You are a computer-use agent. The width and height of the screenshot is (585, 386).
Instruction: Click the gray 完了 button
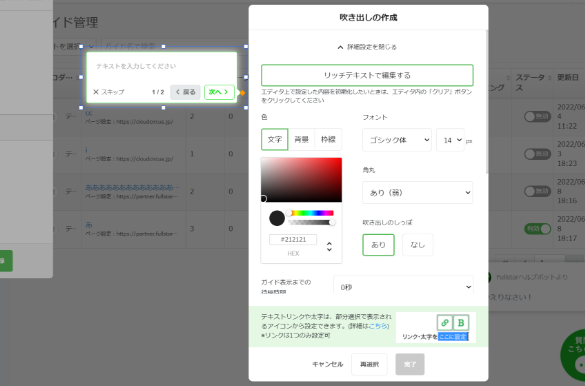pos(410,364)
